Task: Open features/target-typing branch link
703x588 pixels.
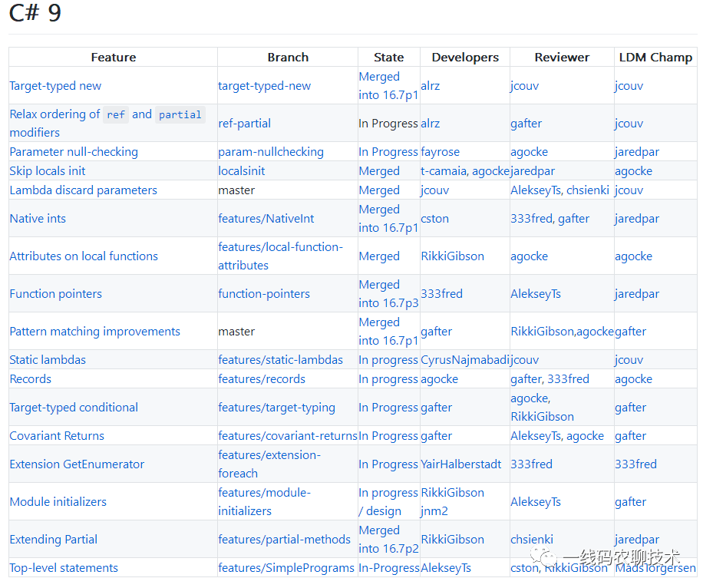Action: pos(276,408)
